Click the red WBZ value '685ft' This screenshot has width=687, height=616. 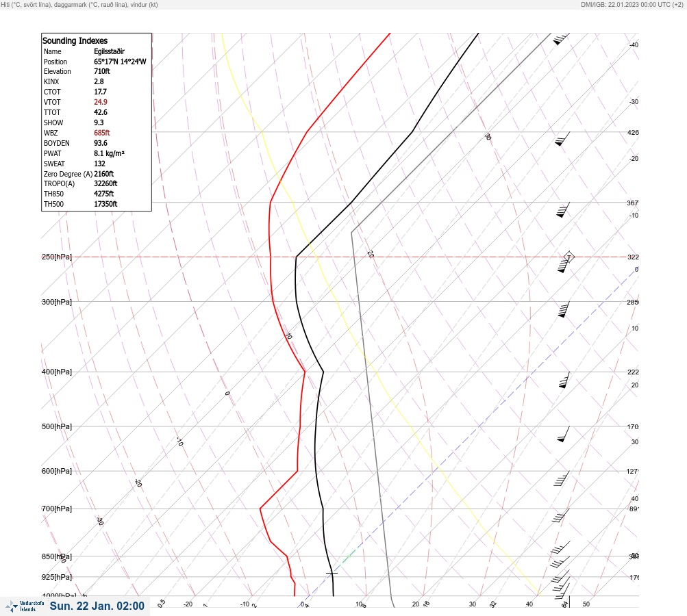101,133
